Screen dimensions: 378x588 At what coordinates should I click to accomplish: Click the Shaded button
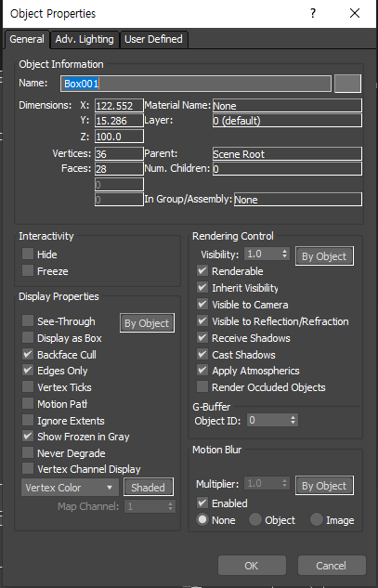click(148, 488)
